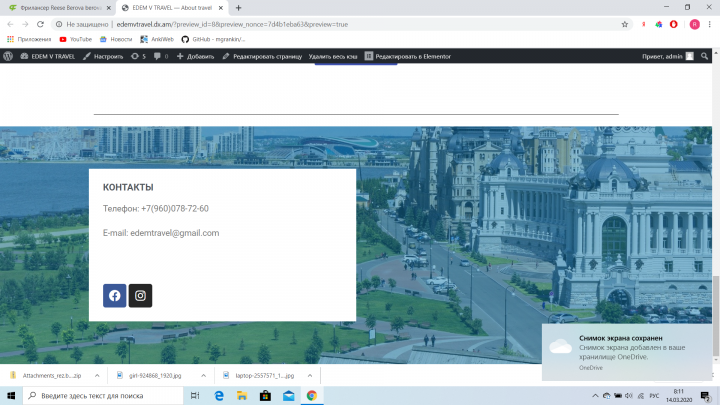This screenshot has width=720, height=405.
Task: Open the Instagram social icon
Action: pos(140,296)
